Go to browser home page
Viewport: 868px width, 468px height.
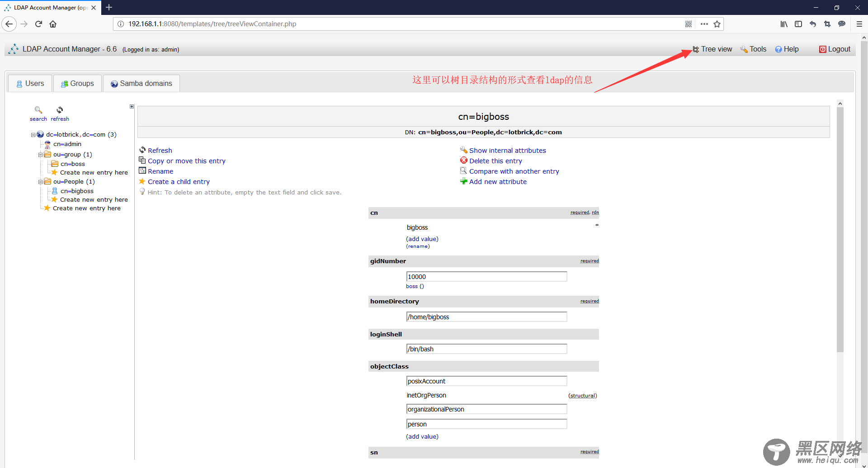pos(53,24)
